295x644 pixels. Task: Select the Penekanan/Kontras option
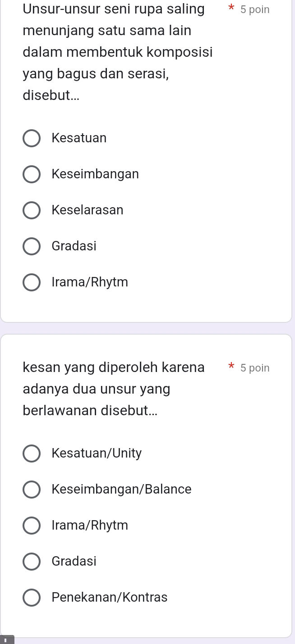[32, 598]
